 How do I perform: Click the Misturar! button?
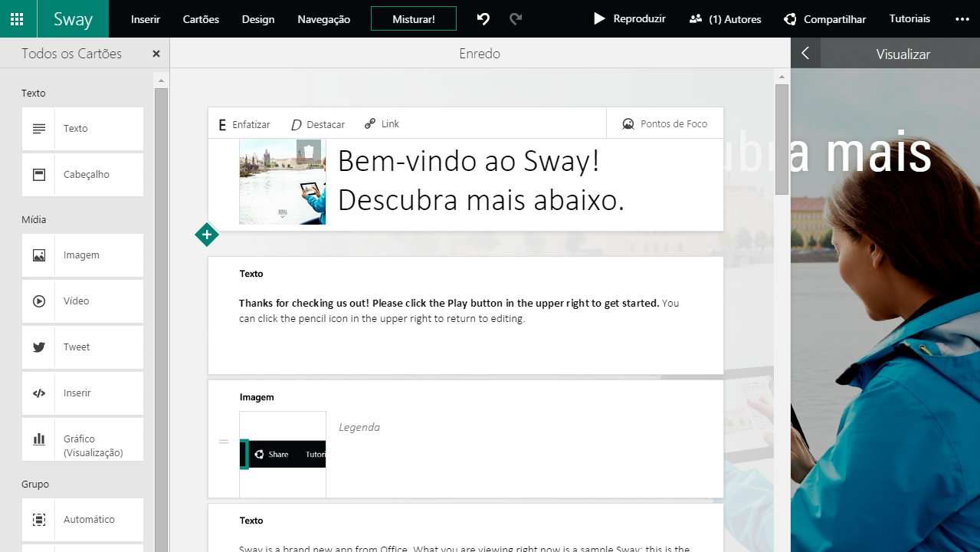click(x=414, y=18)
